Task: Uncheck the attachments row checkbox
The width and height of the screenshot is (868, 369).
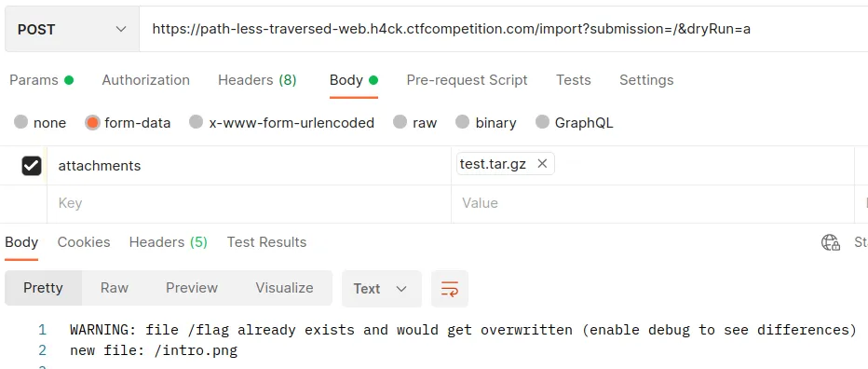Action: (x=32, y=165)
